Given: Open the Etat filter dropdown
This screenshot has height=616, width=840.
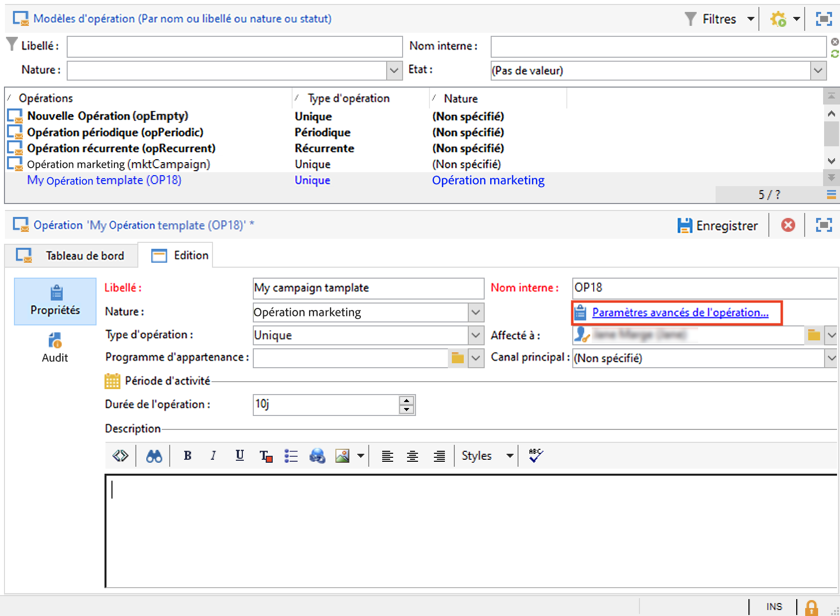Looking at the screenshot, I should [x=818, y=71].
